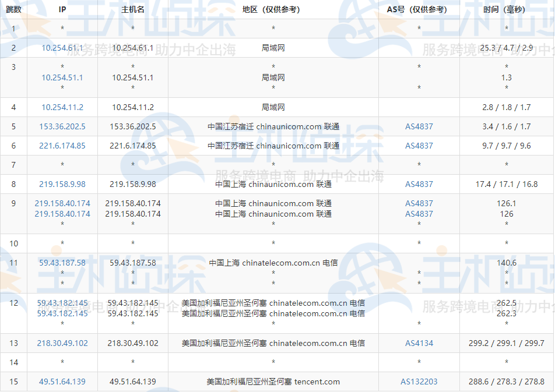This screenshot has width=555, height=392.
Task: Click the 地区（仅供参考）column header
Action: click(x=272, y=9)
